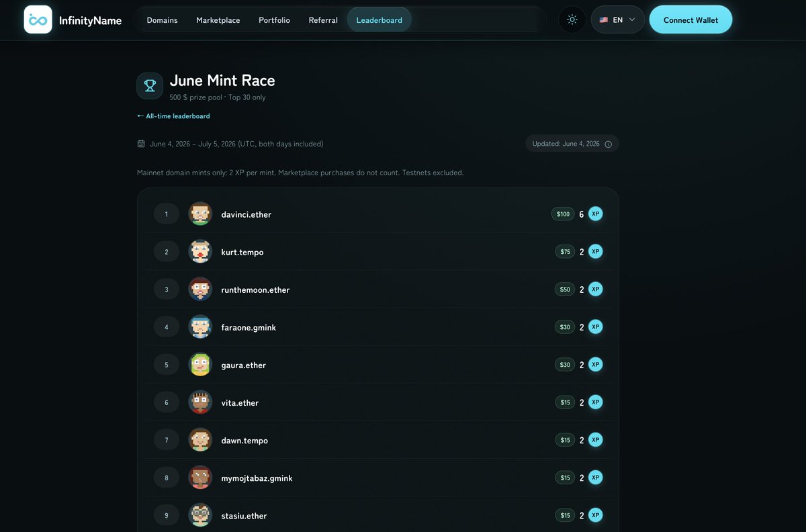Image resolution: width=806 pixels, height=532 pixels.
Task: Click the $15 prize tag for vita.ether
Action: pos(565,402)
